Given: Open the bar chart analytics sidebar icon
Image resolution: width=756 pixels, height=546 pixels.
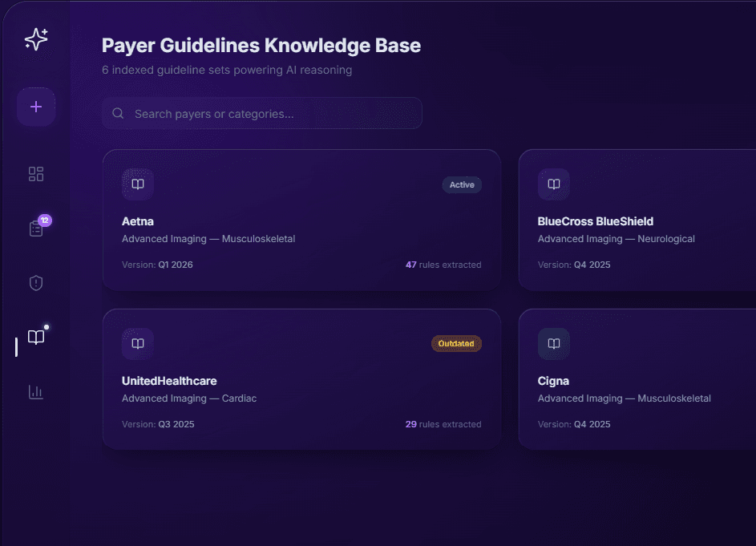Looking at the screenshot, I should 36,391.
